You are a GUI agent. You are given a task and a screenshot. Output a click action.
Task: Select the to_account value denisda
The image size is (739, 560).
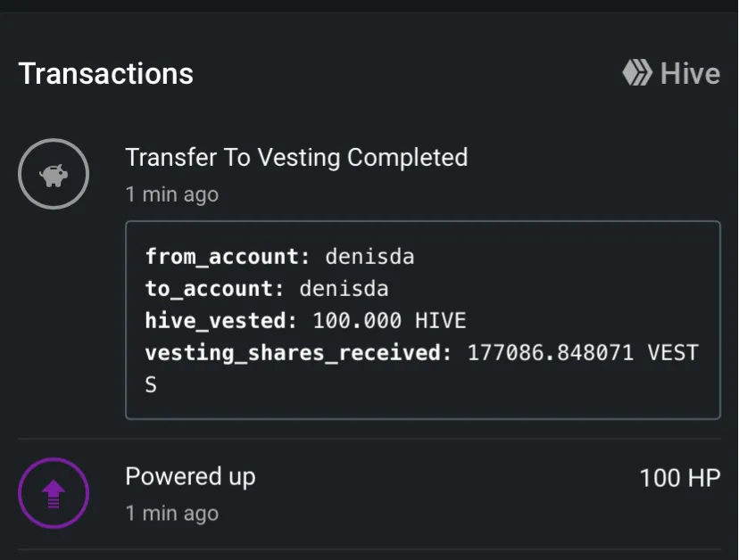pyautogui.click(x=344, y=289)
